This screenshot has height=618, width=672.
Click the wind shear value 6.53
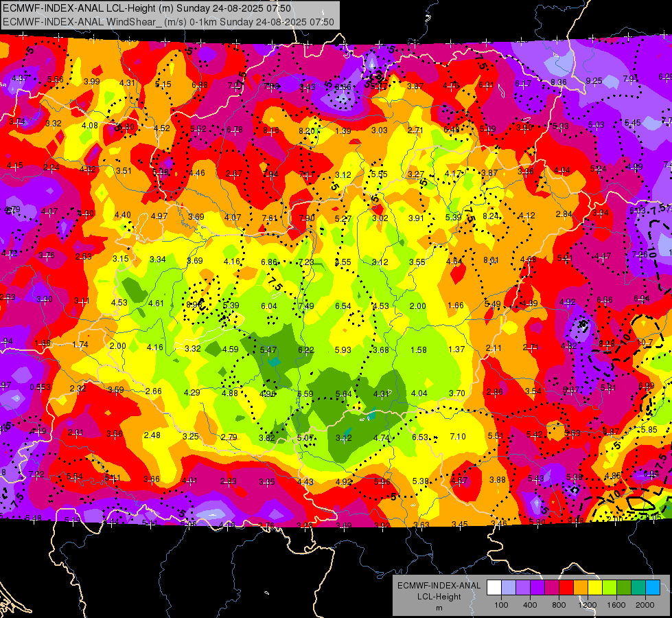tap(420, 437)
